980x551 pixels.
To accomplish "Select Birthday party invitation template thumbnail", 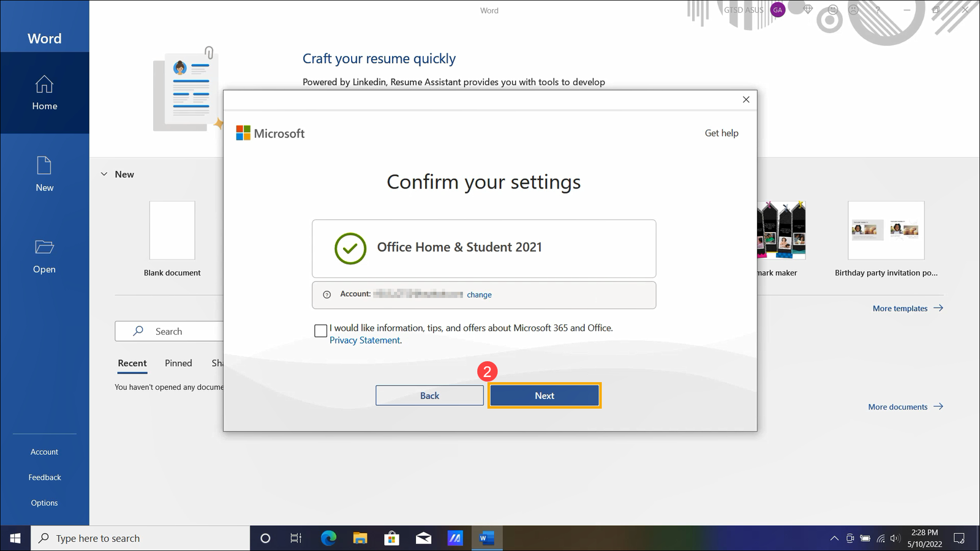I will pos(886,230).
